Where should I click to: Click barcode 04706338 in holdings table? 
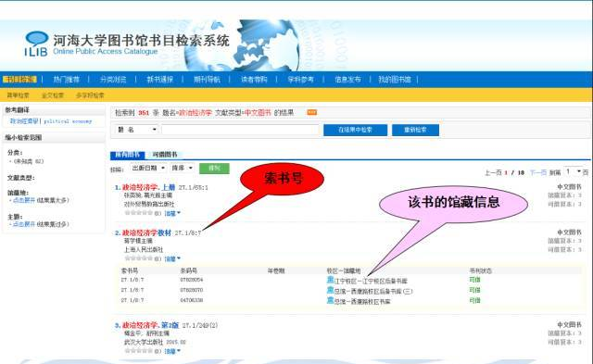coord(192,300)
